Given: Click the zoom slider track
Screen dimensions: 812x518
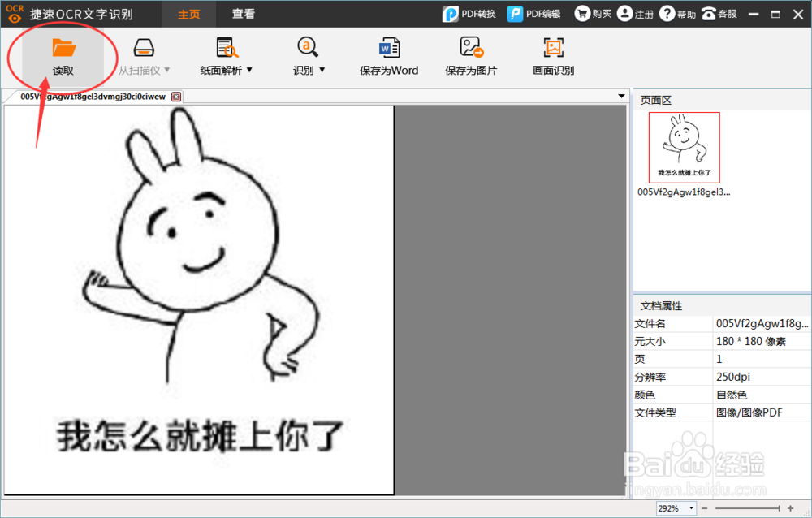Looking at the screenshot, I should 747,509.
